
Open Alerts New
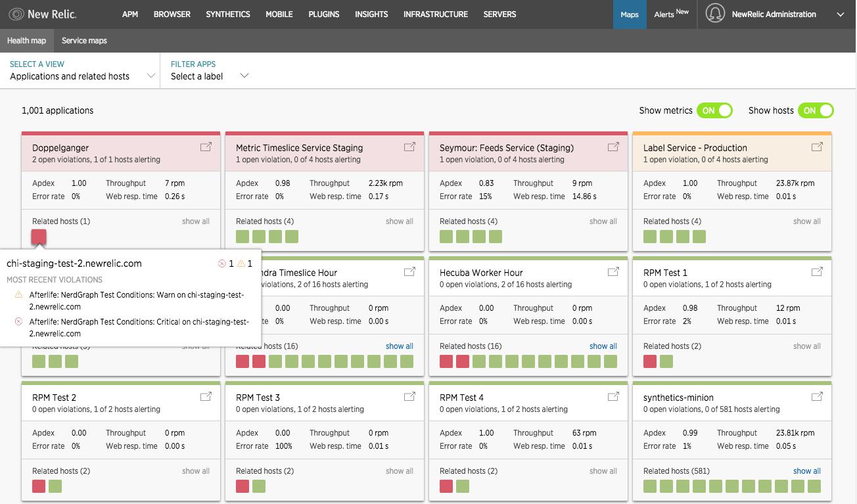(x=671, y=14)
